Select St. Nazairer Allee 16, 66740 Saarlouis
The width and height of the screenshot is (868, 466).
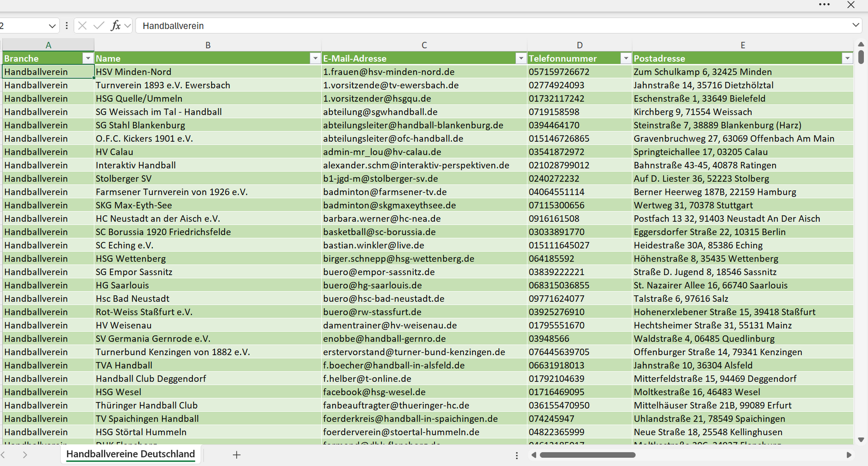coord(743,285)
